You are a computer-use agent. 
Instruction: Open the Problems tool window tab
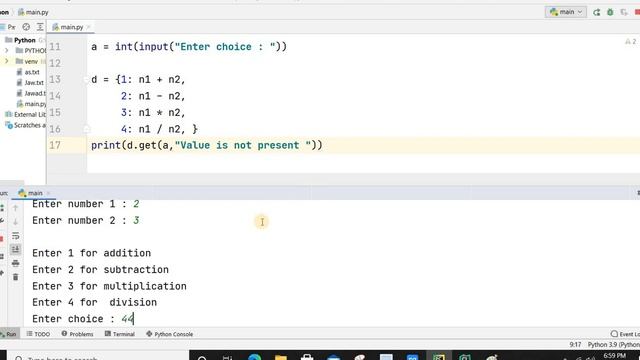(78, 334)
